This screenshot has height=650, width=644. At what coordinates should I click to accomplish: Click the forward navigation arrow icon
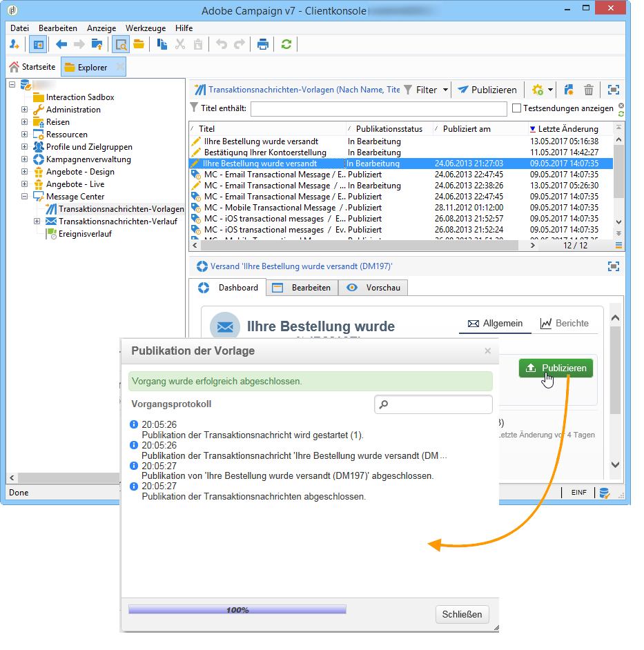point(79,44)
